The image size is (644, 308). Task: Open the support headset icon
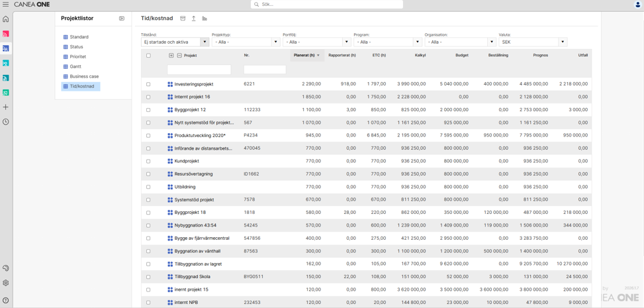(6, 268)
